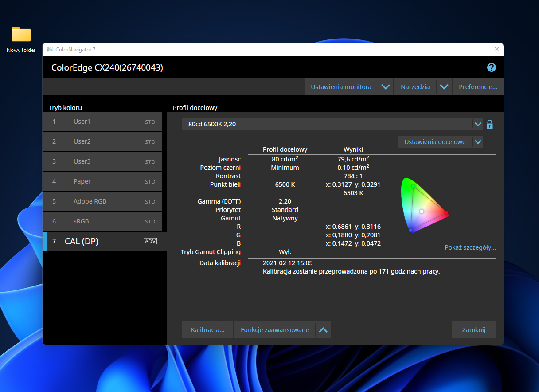This screenshot has width=539, height=392.
Task: Start calibration with the Kalibracja button
Action: (x=207, y=330)
